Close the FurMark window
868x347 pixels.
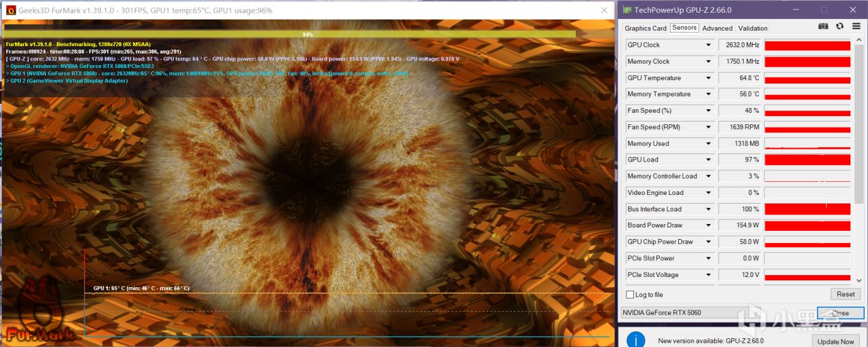tap(604, 10)
